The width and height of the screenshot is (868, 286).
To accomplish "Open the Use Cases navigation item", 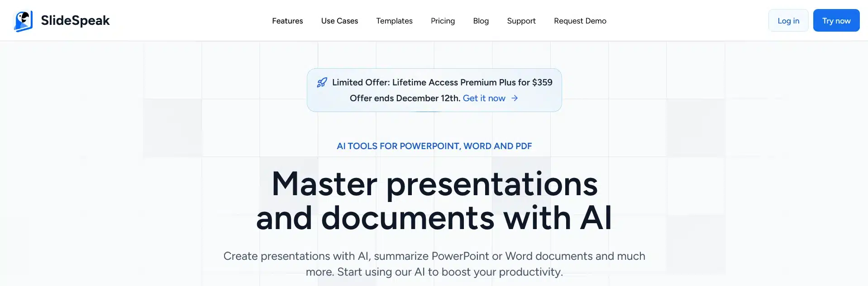I will point(339,21).
